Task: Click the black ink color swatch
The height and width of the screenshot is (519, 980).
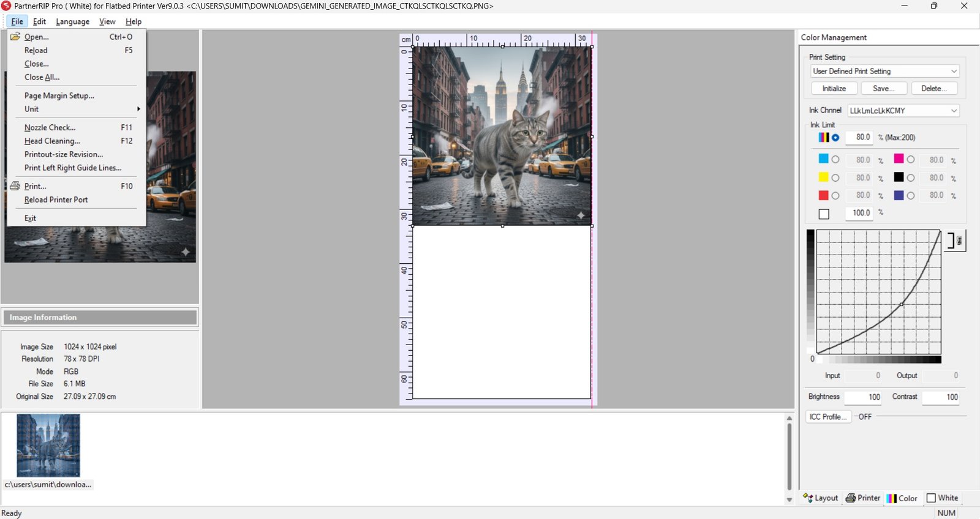Action: (x=899, y=177)
